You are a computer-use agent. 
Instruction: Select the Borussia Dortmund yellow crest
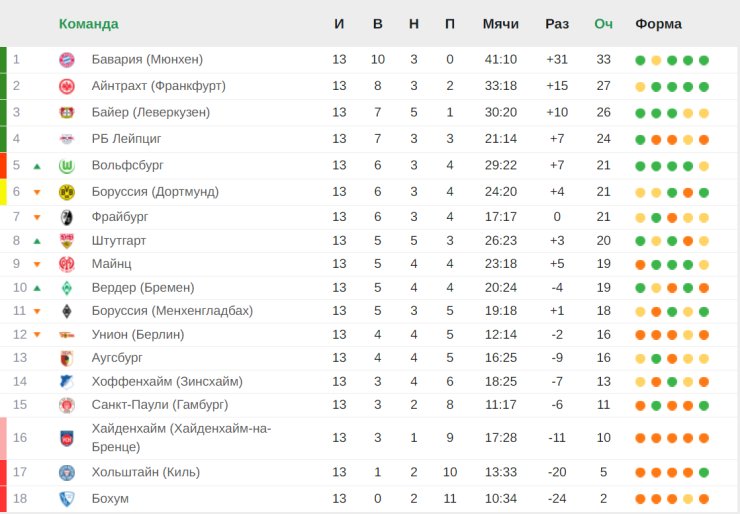click(x=67, y=192)
